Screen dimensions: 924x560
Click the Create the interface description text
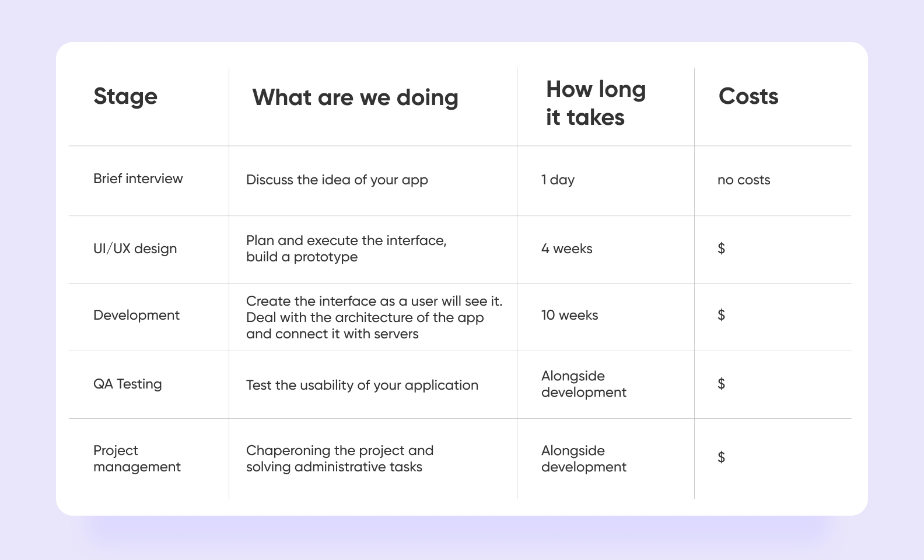pyautogui.click(x=374, y=317)
